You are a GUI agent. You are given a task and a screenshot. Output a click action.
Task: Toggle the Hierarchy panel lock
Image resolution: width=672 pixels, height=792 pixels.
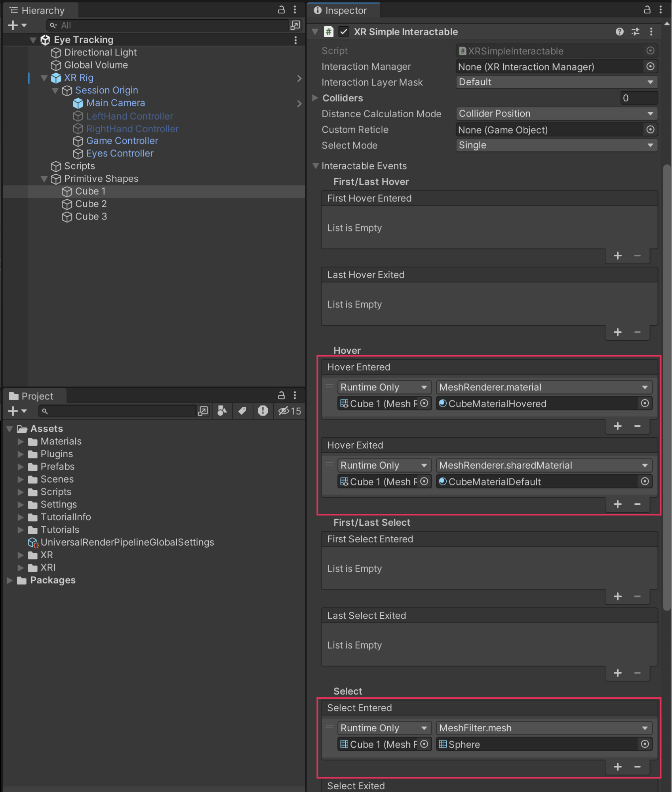(x=281, y=10)
